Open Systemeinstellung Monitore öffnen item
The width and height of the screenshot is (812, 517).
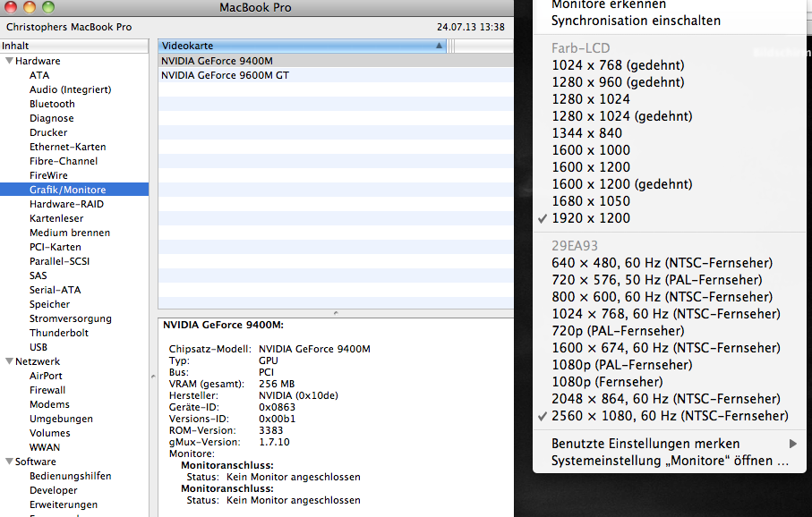point(671,461)
